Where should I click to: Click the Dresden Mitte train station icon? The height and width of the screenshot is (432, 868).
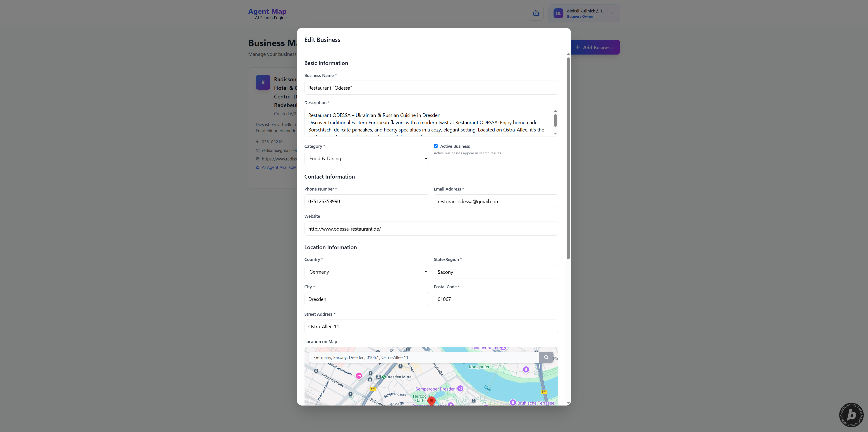click(378, 377)
